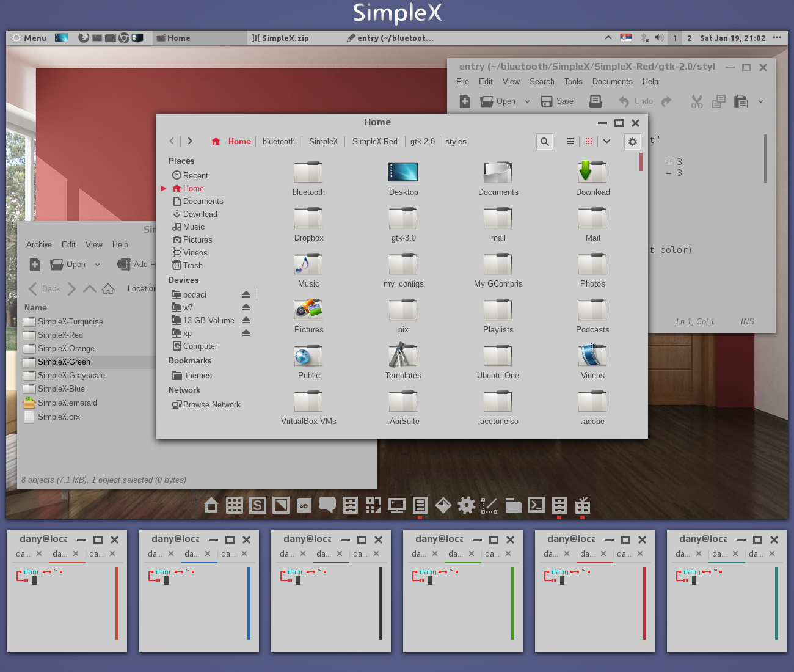Open the clock showing Sat Jan 19
Image resolution: width=794 pixels, height=672 pixels.
click(733, 38)
